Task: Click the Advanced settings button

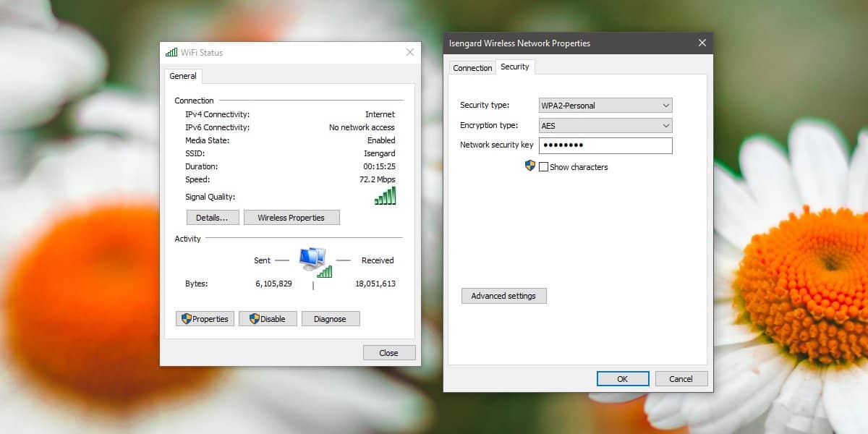Action: click(503, 295)
